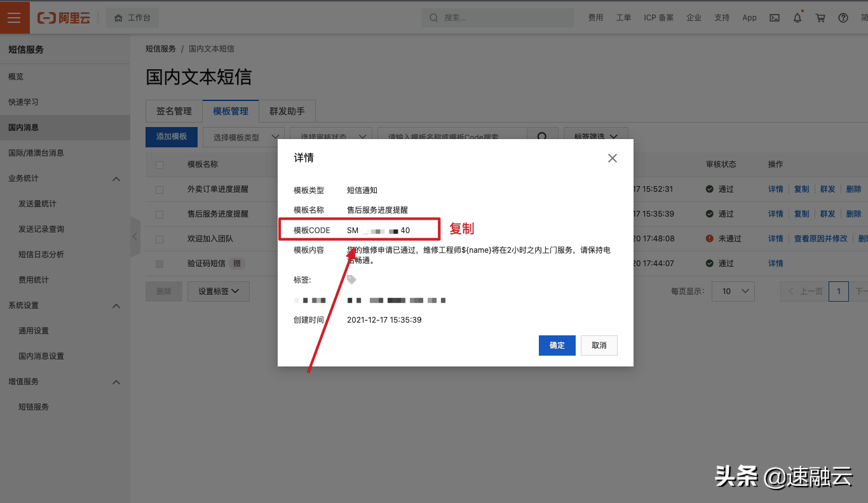Open the ICP 备案 menu
The width and height of the screenshot is (868, 503).
click(x=658, y=18)
